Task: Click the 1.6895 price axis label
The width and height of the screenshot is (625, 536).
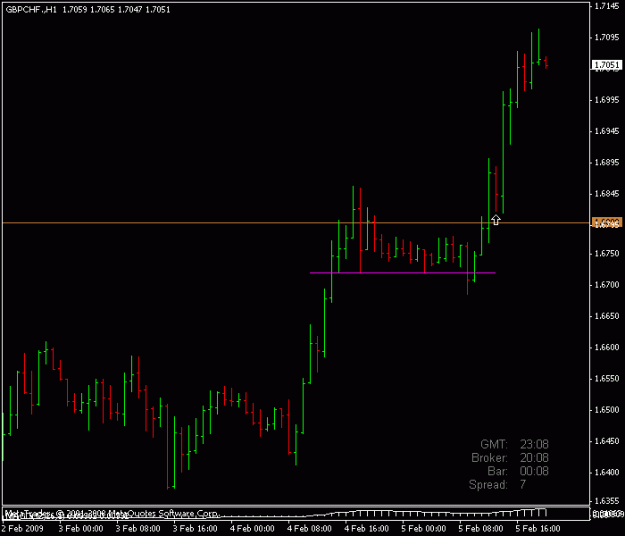Action: tap(607, 163)
